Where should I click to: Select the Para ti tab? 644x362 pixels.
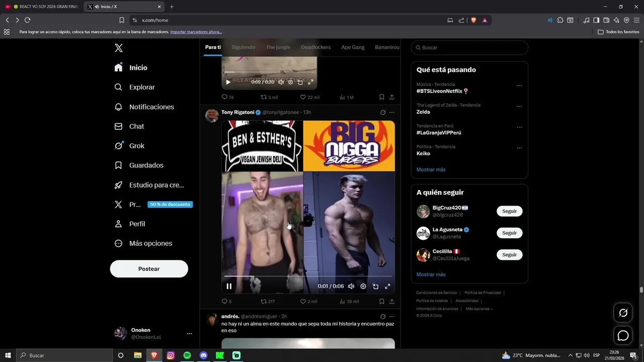(213, 47)
